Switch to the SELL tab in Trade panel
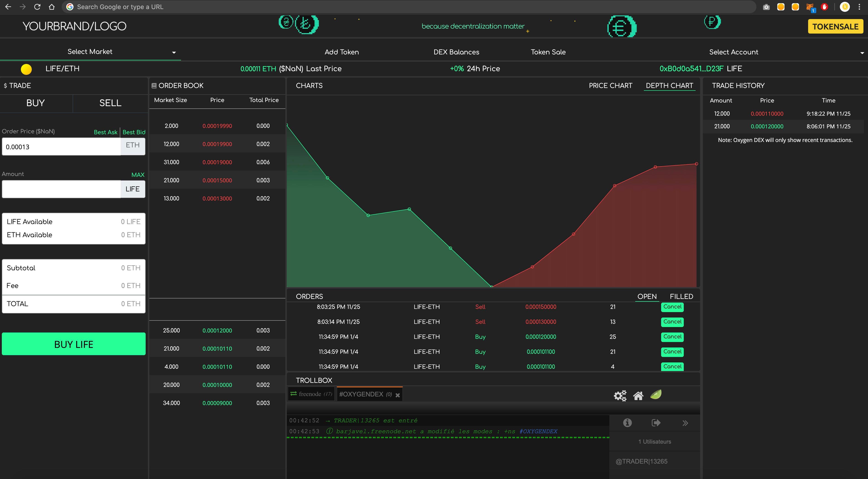This screenshot has height=479, width=868. [x=110, y=103]
